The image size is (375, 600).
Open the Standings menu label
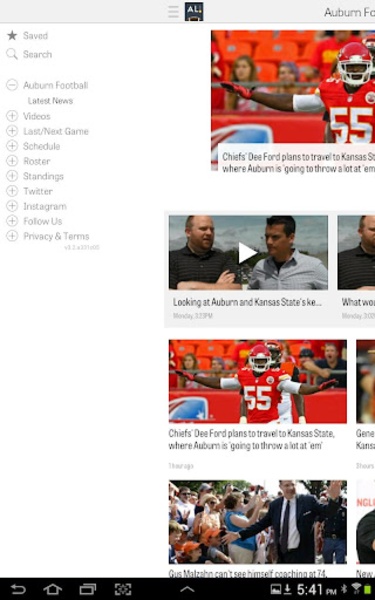tap(43, 176)
